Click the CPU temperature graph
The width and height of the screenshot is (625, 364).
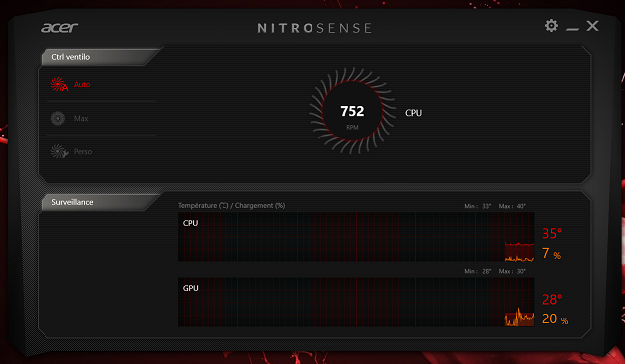point(356,236)
